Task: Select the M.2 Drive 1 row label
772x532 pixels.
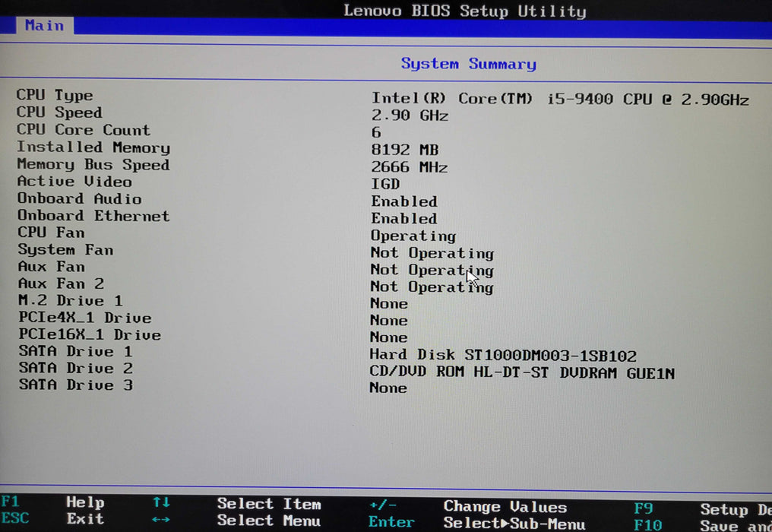Action: (70, 301)
